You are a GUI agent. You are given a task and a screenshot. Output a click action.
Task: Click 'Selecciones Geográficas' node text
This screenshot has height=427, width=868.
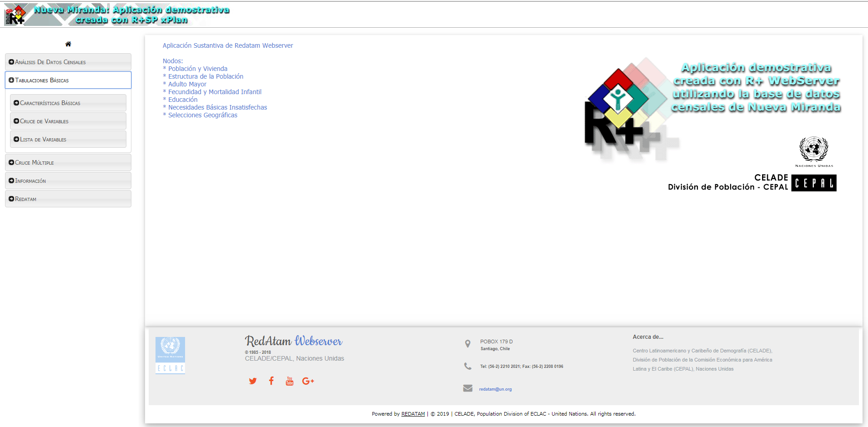click(203, 115)
